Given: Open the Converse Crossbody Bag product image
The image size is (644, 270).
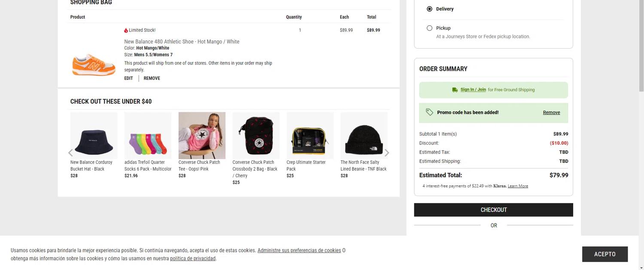Looking at the screenshot, I should 256,136.
